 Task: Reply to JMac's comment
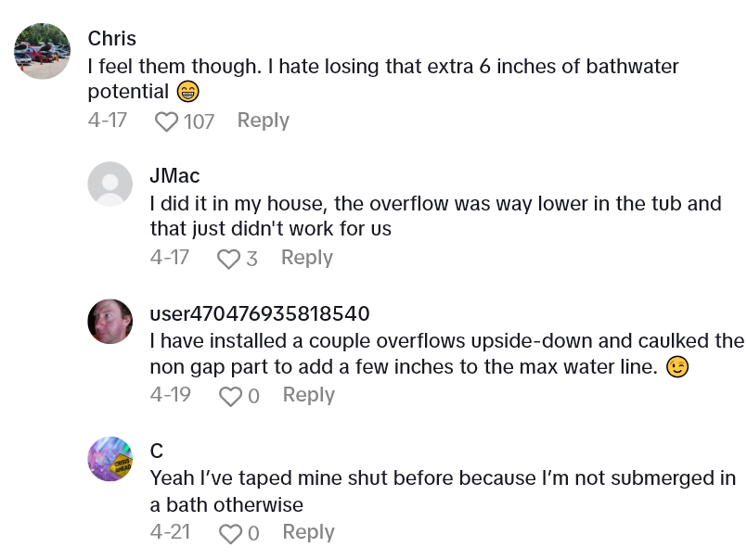click(306, 258)
